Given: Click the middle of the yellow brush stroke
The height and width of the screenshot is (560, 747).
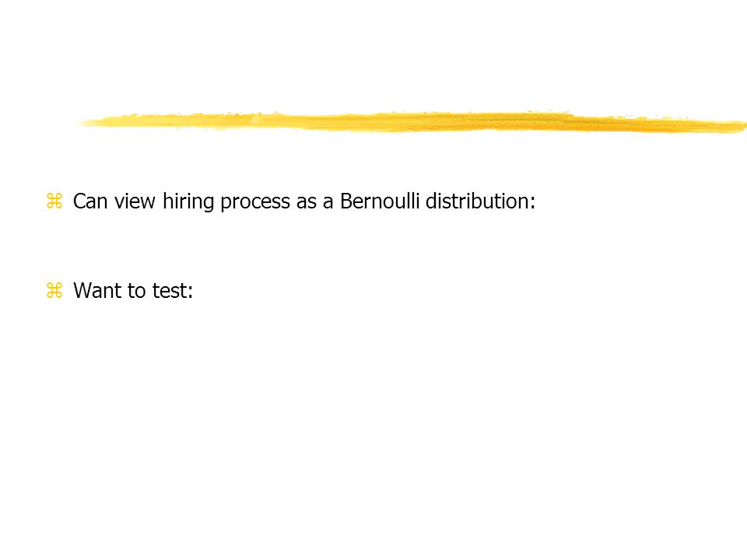Looking at the screenshot, I should point(412,122).
